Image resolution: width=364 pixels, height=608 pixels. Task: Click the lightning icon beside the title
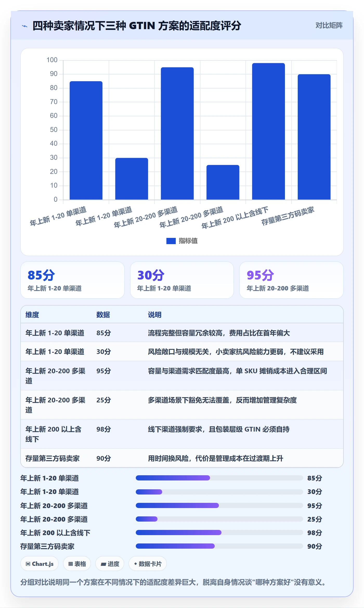point(25,26)
